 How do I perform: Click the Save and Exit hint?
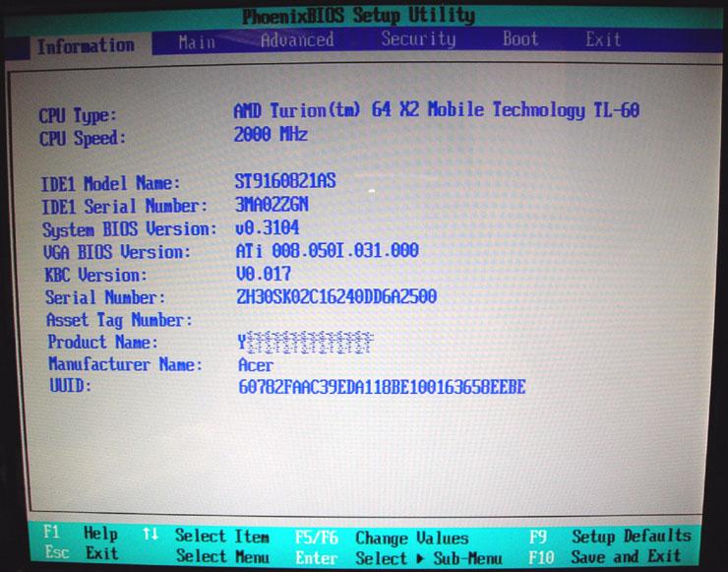(627, 556)
